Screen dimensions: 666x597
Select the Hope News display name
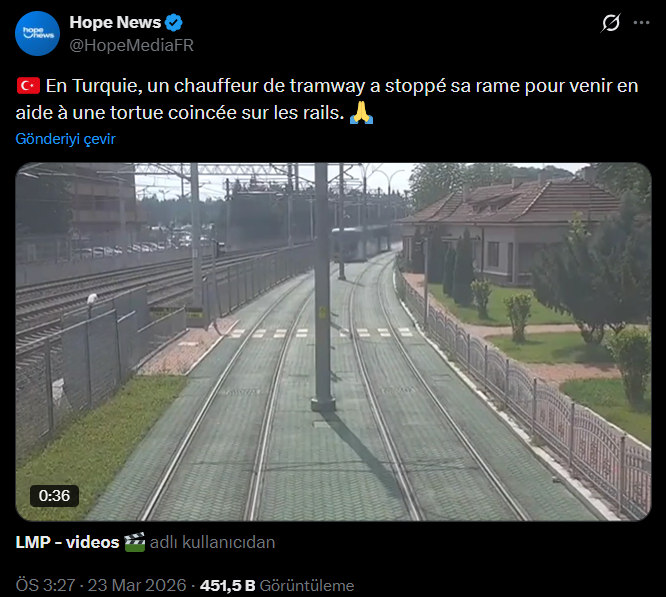click(115, 23)
